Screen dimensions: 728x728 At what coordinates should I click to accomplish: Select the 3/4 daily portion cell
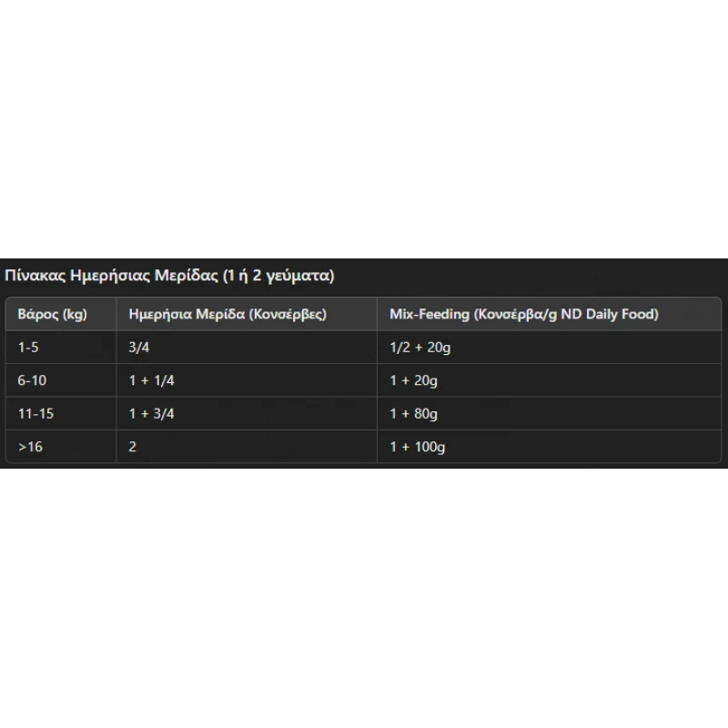247,348
